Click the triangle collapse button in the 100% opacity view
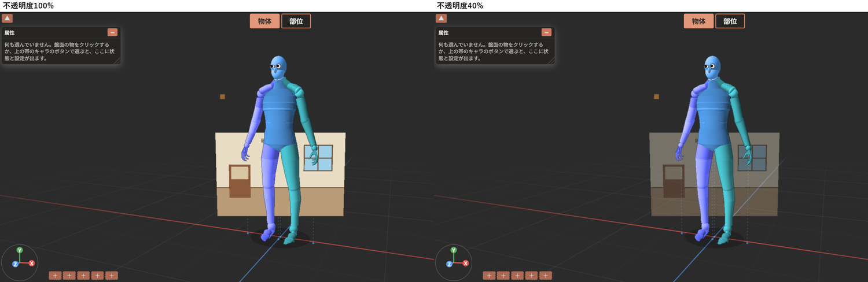This screenshot has width=868, height=282. pos(8,18)
